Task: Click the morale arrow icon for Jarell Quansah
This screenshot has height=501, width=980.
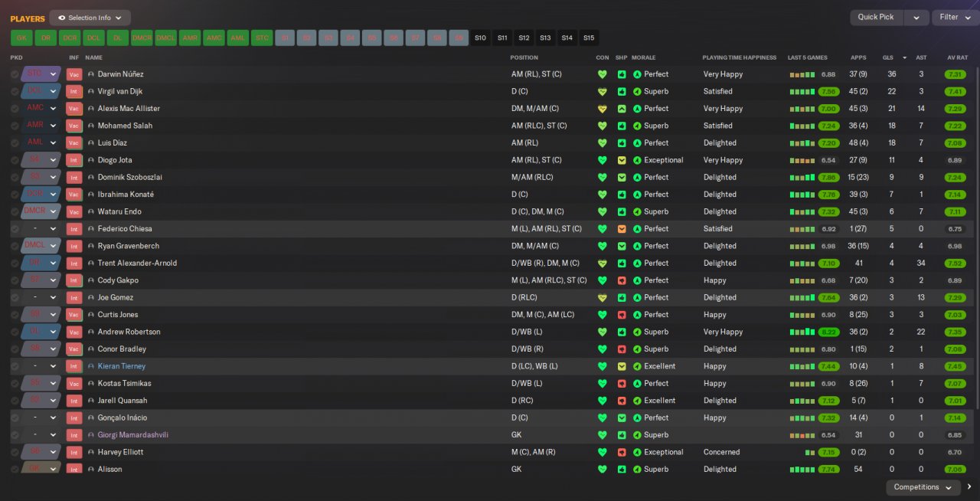Action: pyautogui.click(x=637, y=401)
